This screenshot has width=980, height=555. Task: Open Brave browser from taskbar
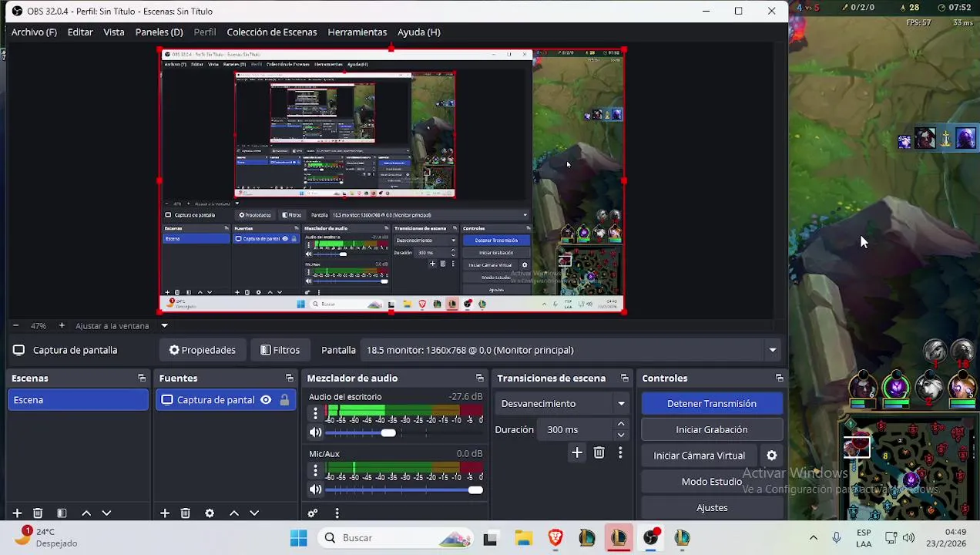[x=555, y=538]
